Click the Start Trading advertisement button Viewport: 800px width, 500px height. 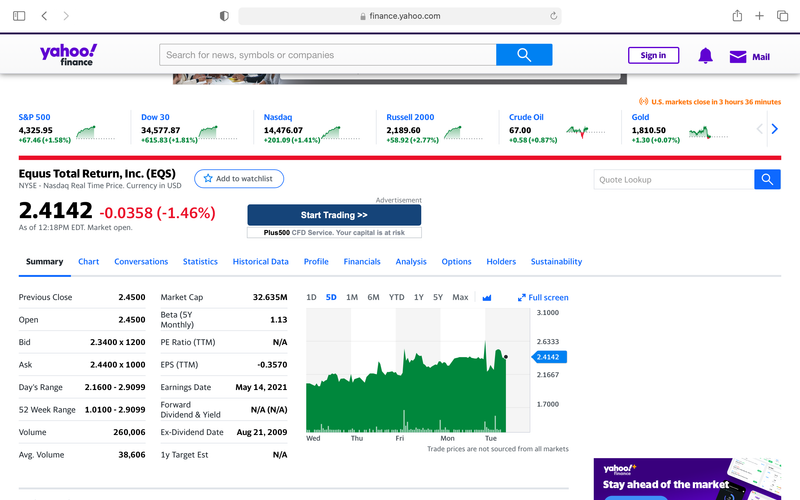[x=334, y=215]
